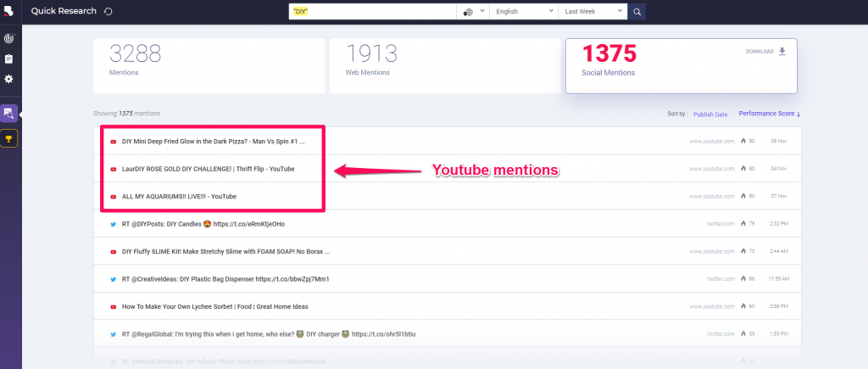Image resolution: width=868 pixels, height=369 pixels.
Task: Open the radar tracking sidebar icon
Action: tap(8, 38)
